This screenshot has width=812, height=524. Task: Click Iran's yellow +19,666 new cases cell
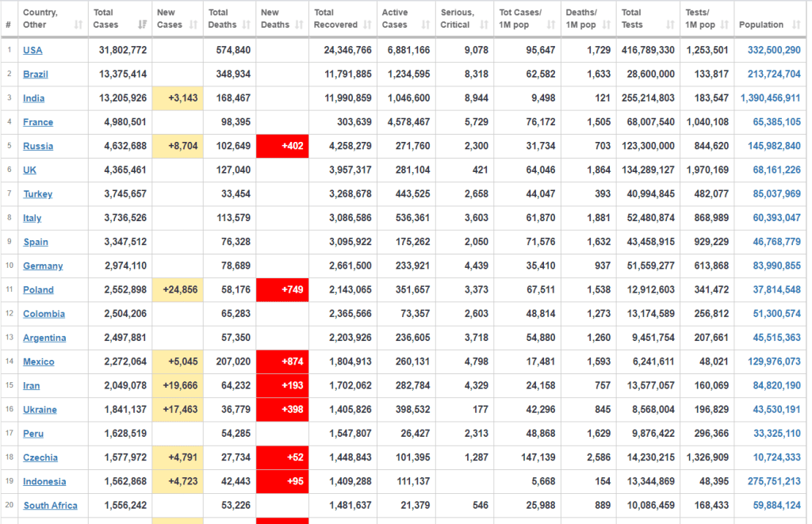(177, 386)
